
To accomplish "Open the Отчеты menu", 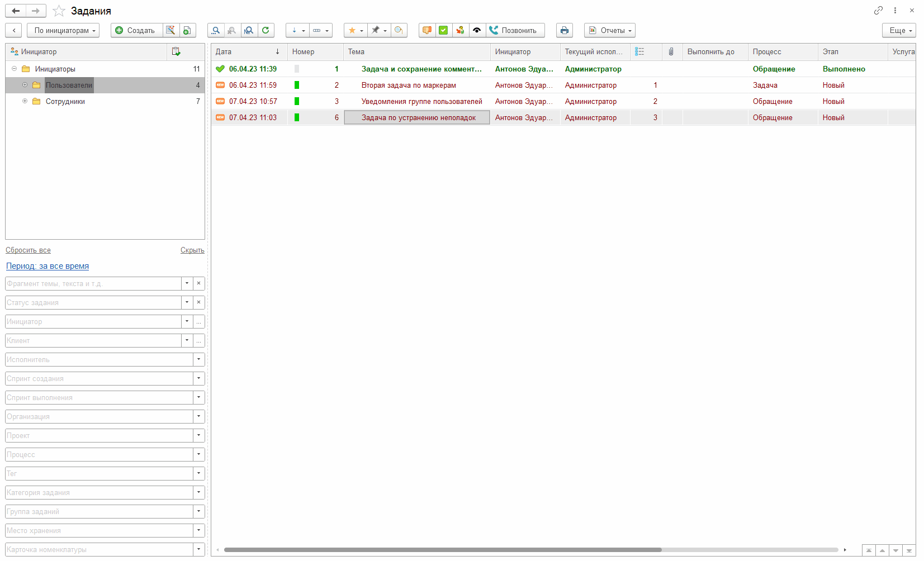I will [x=610, y=30].
